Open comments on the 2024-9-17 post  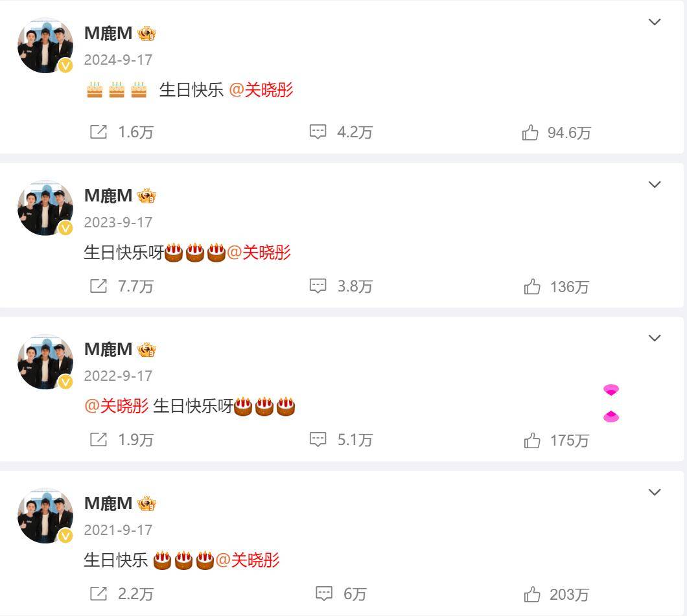[318, 131]
